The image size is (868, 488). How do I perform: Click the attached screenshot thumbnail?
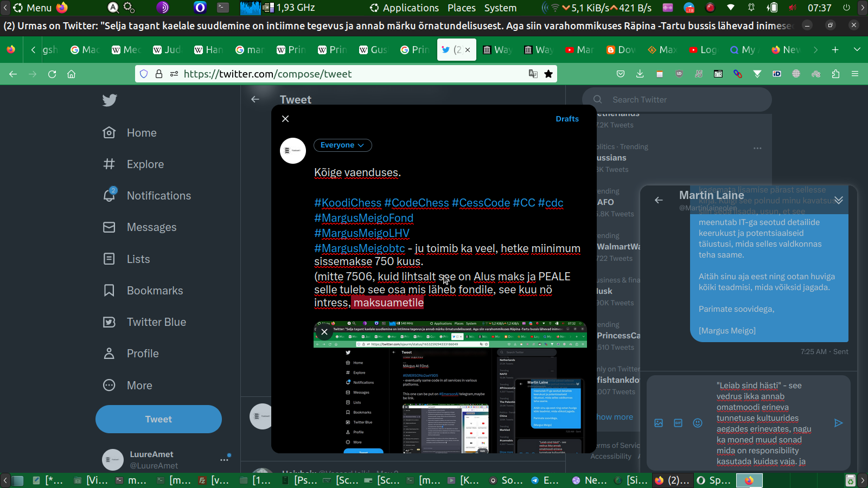[450, 387]
